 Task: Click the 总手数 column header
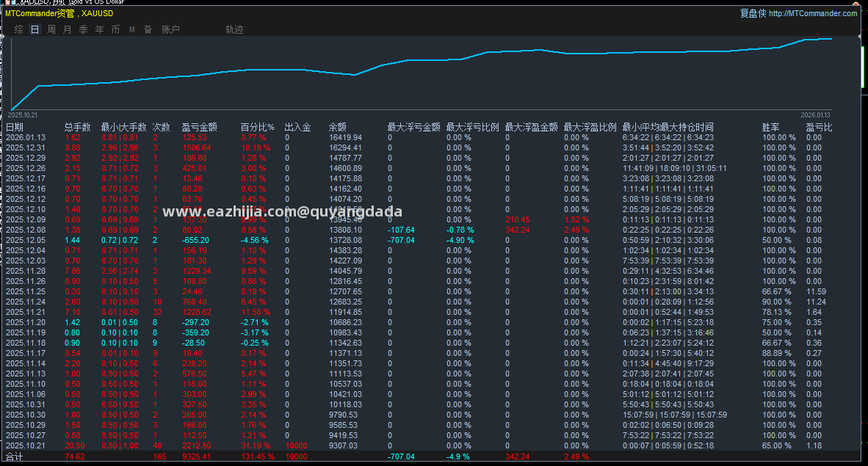77,127
